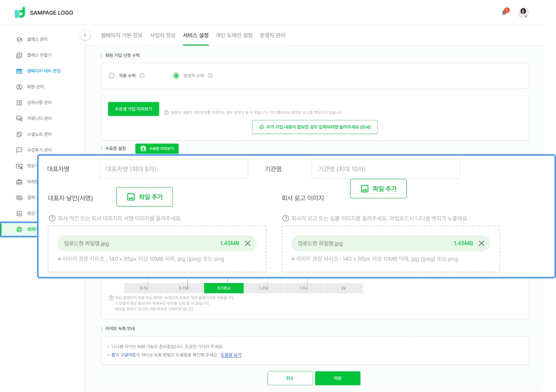Screen dimensions: 556x392
Task: Select the 자동 수락 radio button
Action: [112, 76]
